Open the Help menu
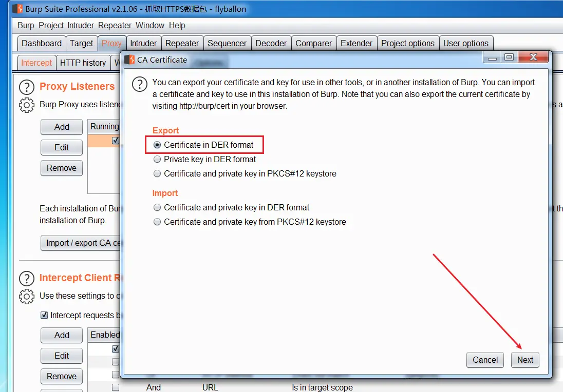The width and height of the screenshot is (563, 392). (177, 26)
